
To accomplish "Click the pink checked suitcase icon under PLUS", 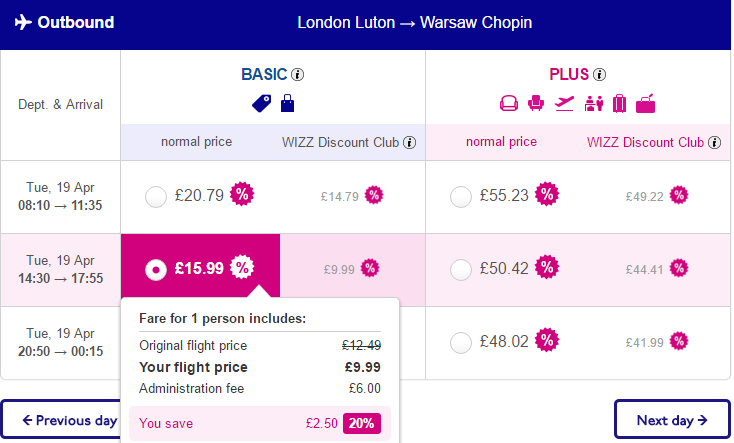I will pyautogui.click(x=619, y=103).
